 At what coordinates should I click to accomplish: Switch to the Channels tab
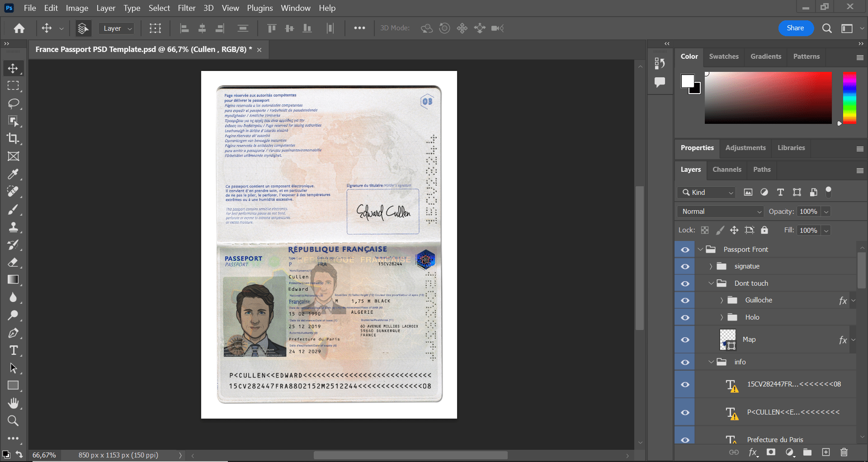[x=726, y=170]
